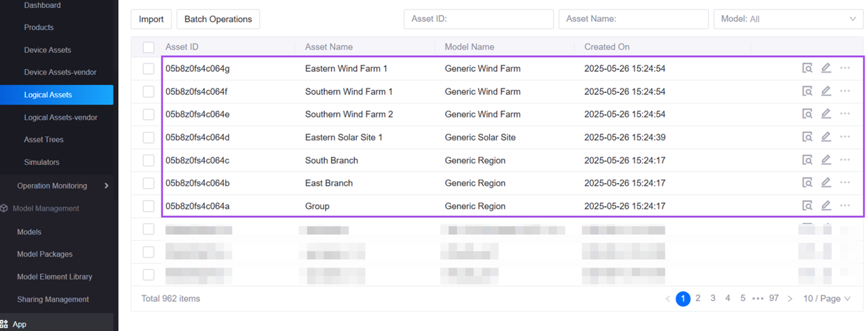Click the view details icon for Group asset
Image resolution: width=868 pixels, height=331 pixels.
point(807,206)
